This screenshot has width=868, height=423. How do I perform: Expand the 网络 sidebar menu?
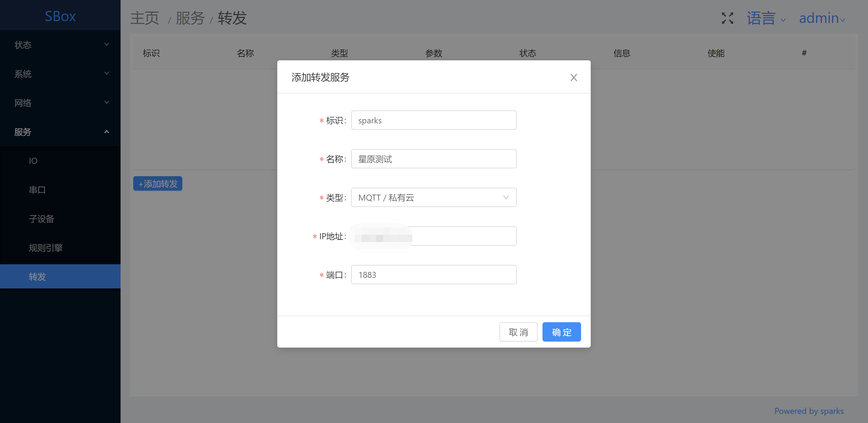coord(60,103)
